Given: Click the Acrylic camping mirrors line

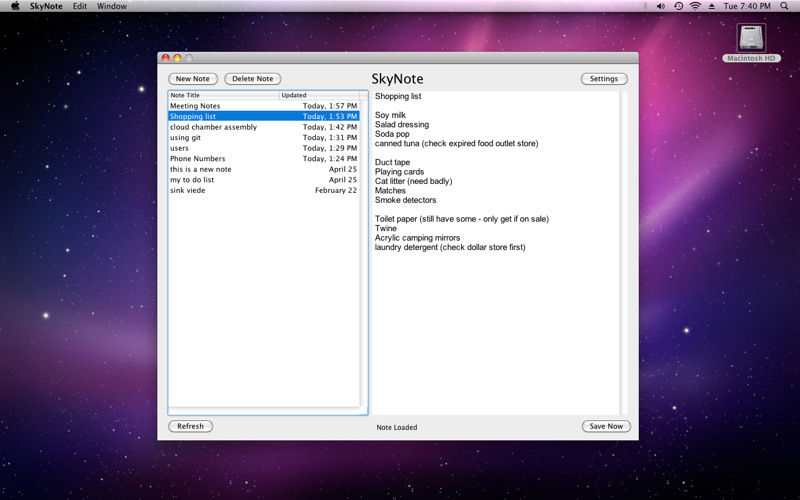Looking at the screenshot, I should point(417,238).
